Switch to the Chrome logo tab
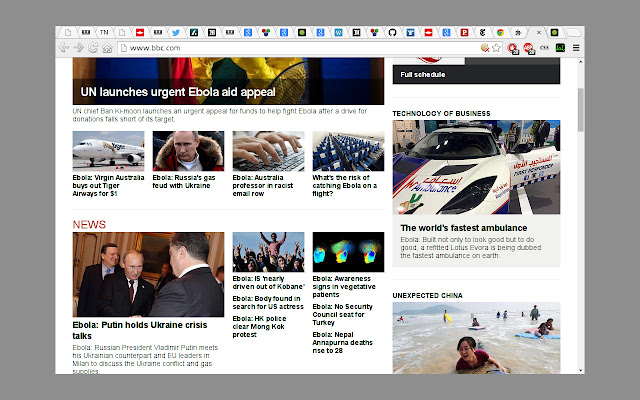Screen dimensions: 640x400 pos(500,32)
